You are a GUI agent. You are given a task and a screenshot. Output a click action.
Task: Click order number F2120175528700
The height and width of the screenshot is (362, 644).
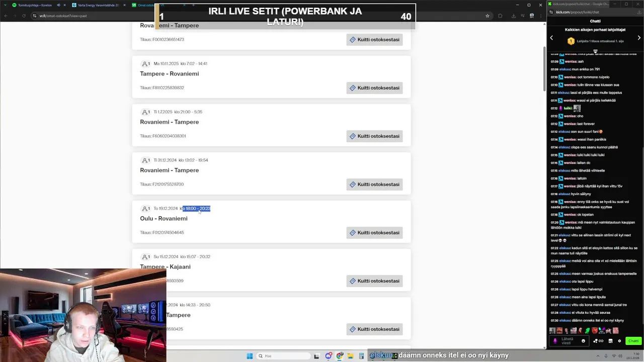point(168,184)
